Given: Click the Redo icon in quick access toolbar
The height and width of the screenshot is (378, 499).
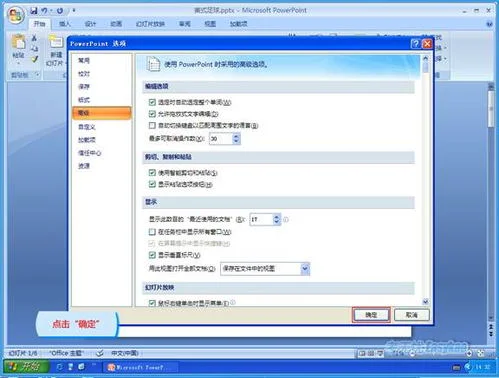Looking at the screenshot, I should click(x=60, y=11).
